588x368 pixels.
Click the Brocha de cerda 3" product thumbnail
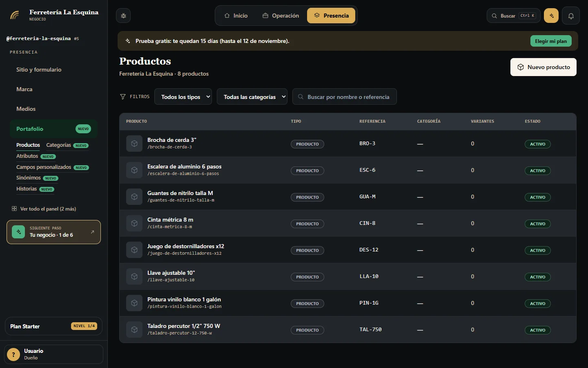134,144
